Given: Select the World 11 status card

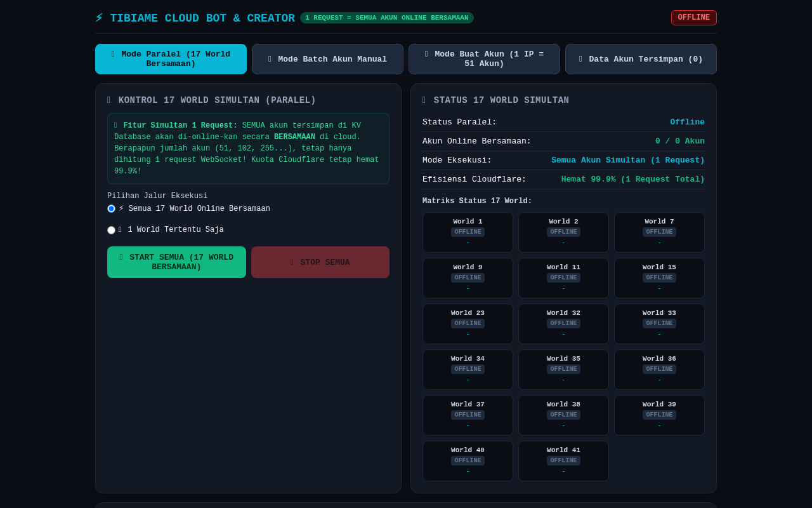Looking at the screenshot, I should [563, 278].
